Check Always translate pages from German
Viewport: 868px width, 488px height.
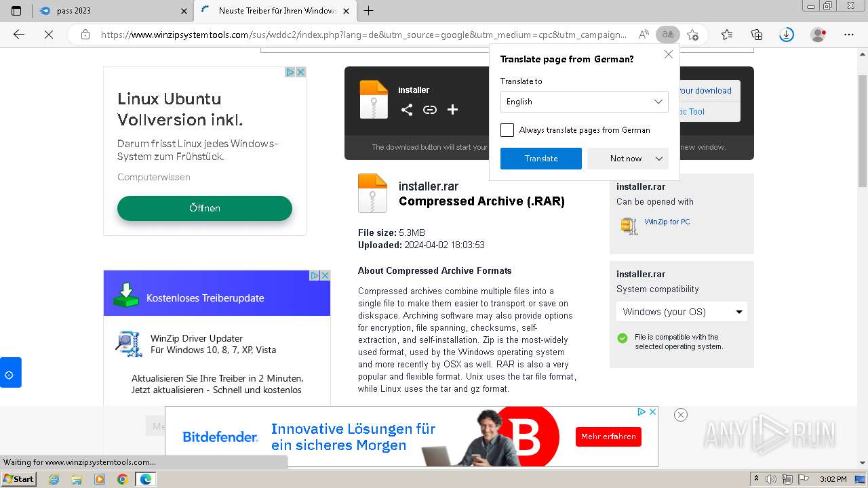(507, 130)
